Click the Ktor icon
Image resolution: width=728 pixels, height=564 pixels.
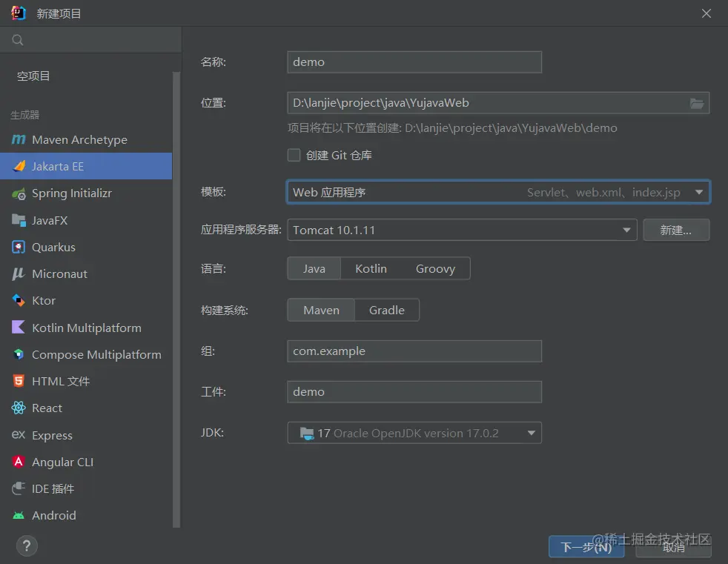tap(19, 301)
